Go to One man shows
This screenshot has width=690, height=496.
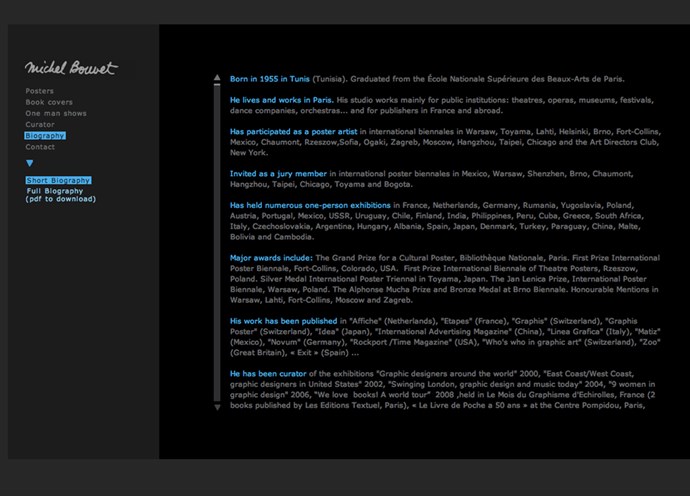pyautogui.click(x=56, y=113)
